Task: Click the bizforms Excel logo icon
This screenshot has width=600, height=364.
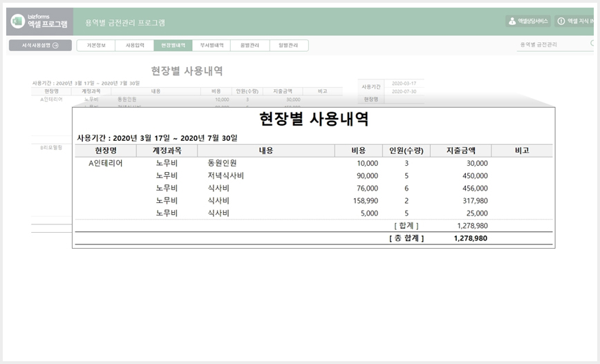Action: pyautogui.click(x=17, y=21)
